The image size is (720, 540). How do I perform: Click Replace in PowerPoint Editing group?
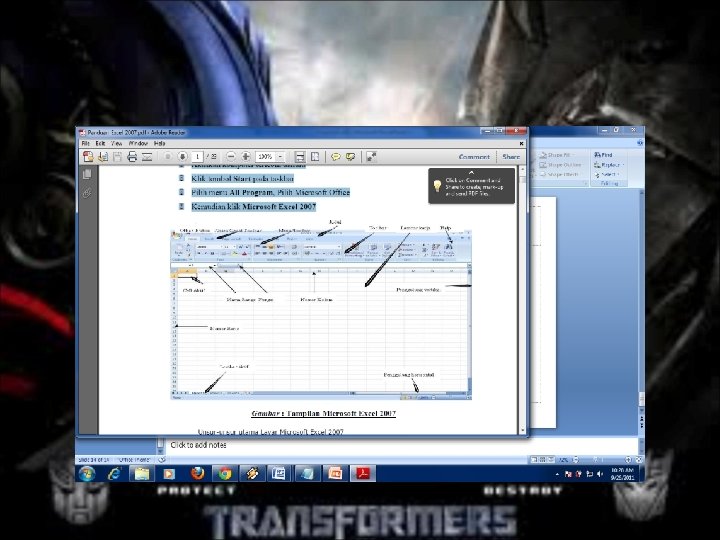coord(609,165)
